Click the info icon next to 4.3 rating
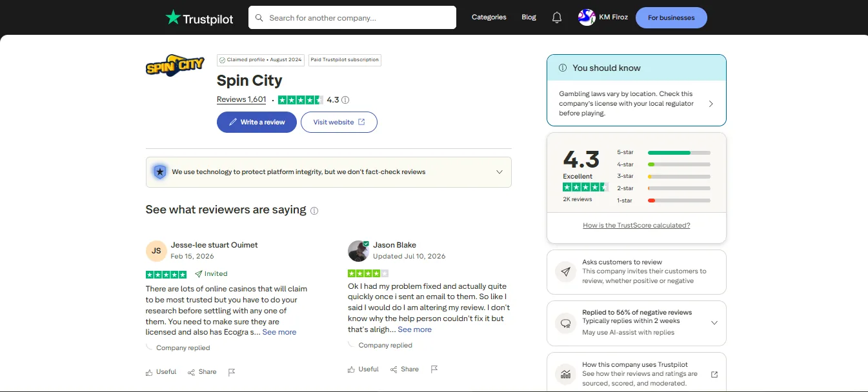The image size is (868, 392). pyautogui.click(x=345, y=100)
